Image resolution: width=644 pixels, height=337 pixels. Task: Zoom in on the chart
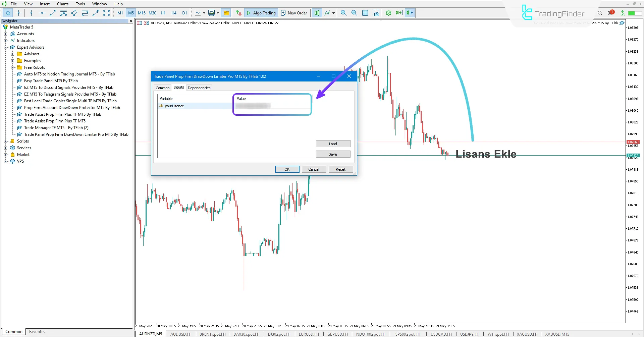(343, 13)
